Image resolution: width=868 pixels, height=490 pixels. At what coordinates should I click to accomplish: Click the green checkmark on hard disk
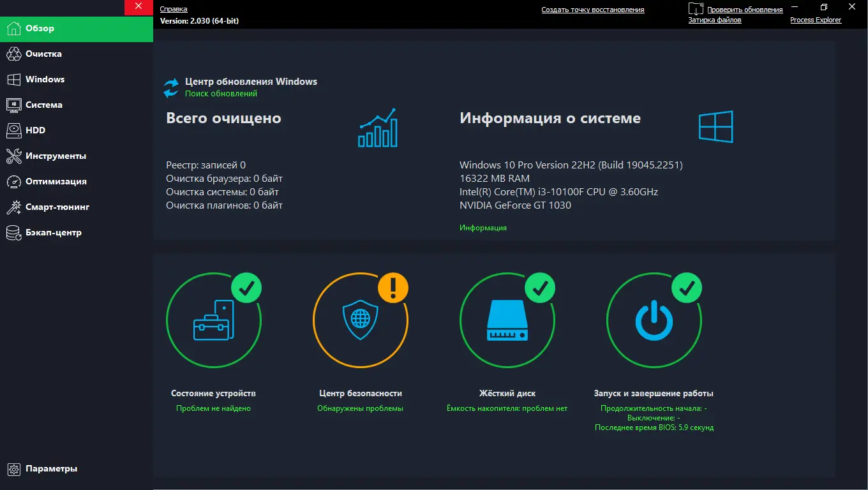pyautogui.click(x=540, y=288)
